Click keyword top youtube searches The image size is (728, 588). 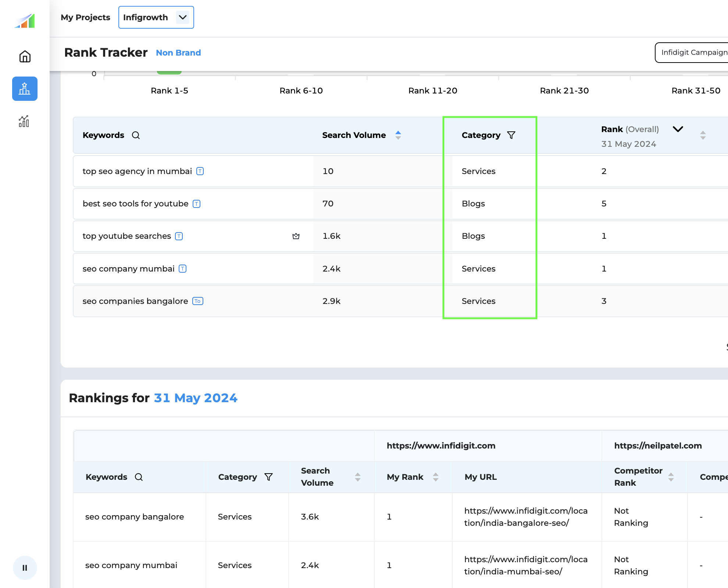pyautogui.click(x=127, y=236)
